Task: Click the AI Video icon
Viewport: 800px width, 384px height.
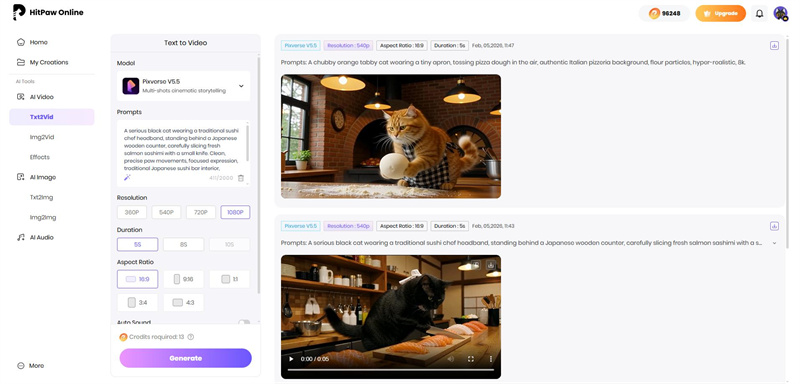Action: click(x=21, y=97)
